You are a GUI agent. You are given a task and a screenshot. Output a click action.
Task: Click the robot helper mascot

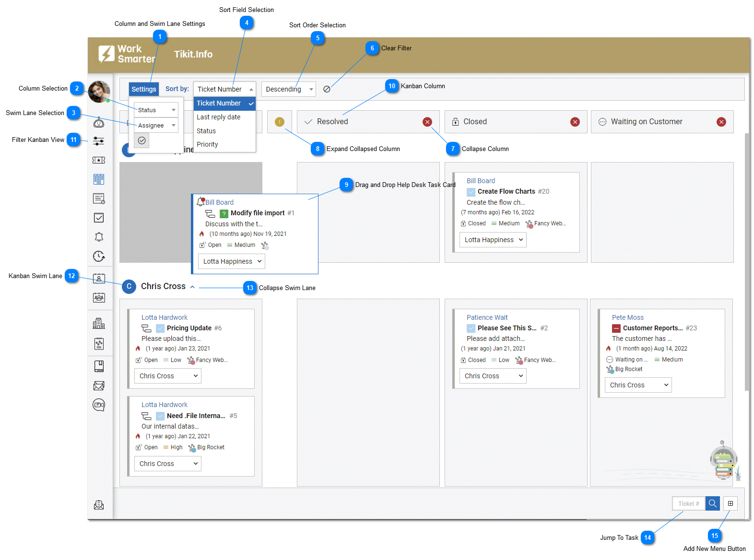pos(723,460)
